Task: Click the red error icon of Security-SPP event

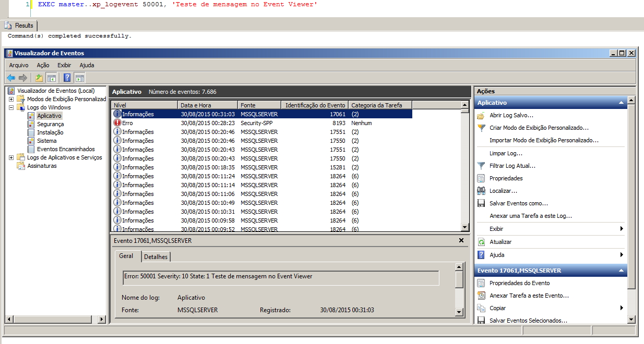Action: 117,123
